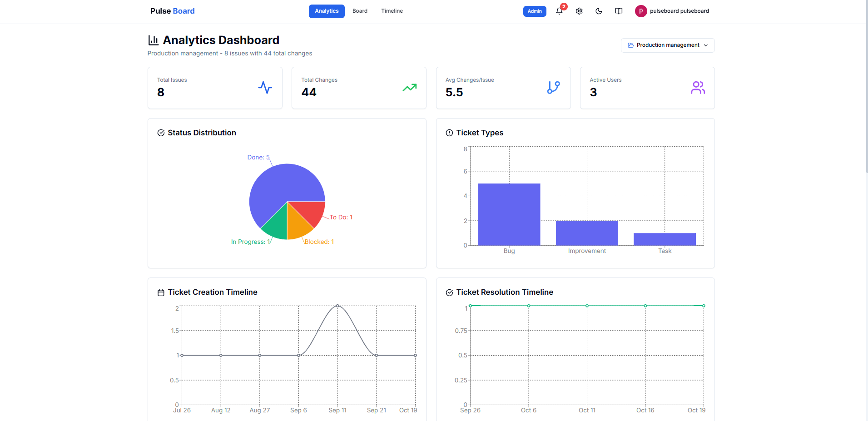Go to Pulse Board home logo
Viewport: 868px width, 421px height.
pos(172,11)
